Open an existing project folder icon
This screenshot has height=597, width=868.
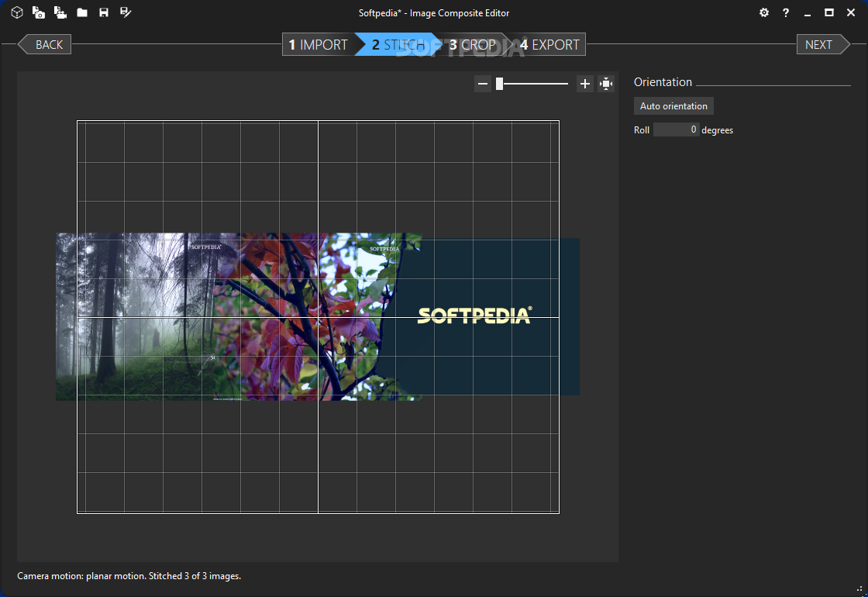point(82,12)
